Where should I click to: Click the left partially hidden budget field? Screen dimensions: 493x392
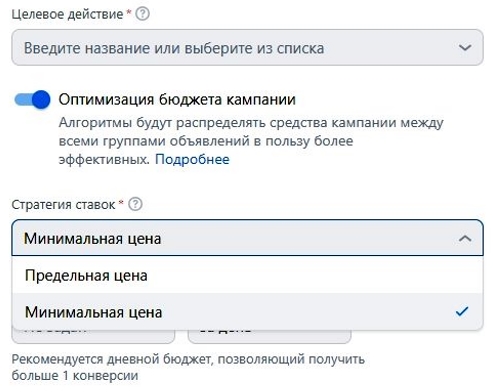93,337
